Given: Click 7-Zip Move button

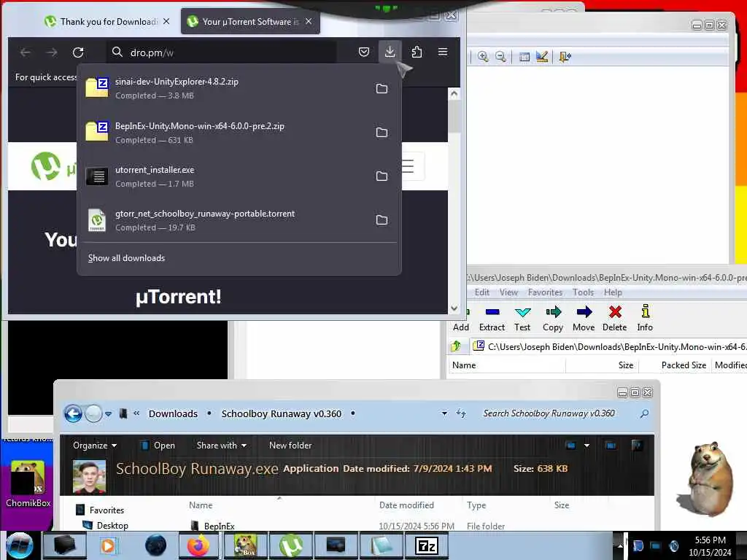Looking at the screenshot, I should click(x=584, y=318).
